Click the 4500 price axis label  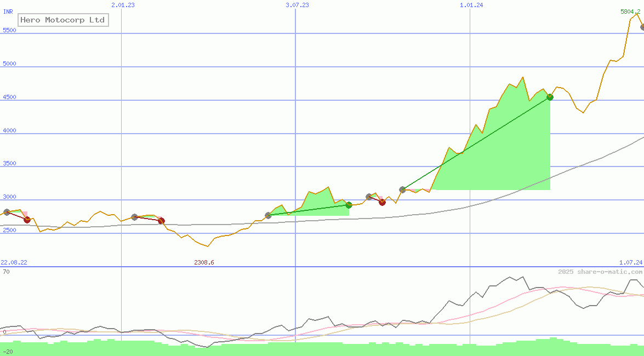click(9, 97)
